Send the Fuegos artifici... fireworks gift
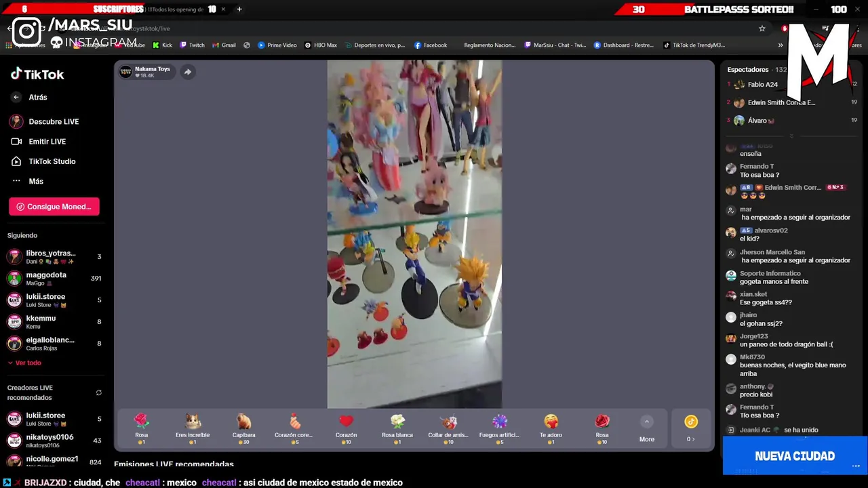The image size is (868, 488). [499, 429]
